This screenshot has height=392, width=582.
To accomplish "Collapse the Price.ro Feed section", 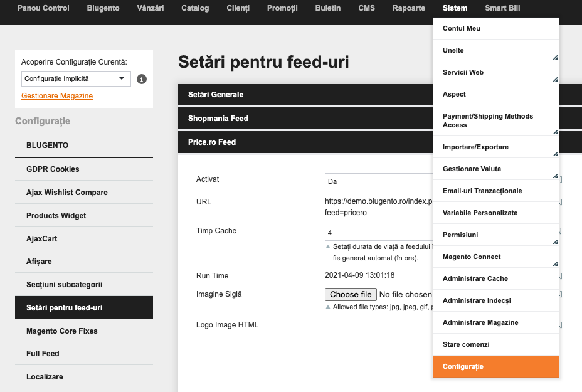I will (x=305, y=142).
